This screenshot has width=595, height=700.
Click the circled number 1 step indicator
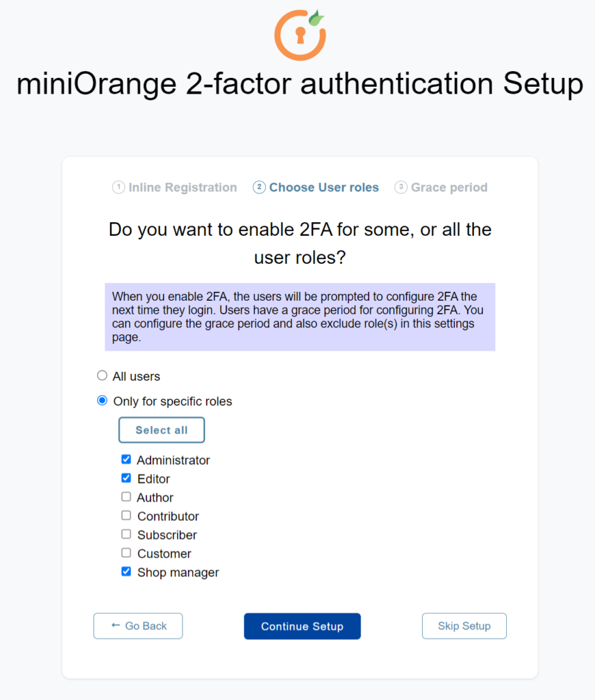(x=117, y=187)
